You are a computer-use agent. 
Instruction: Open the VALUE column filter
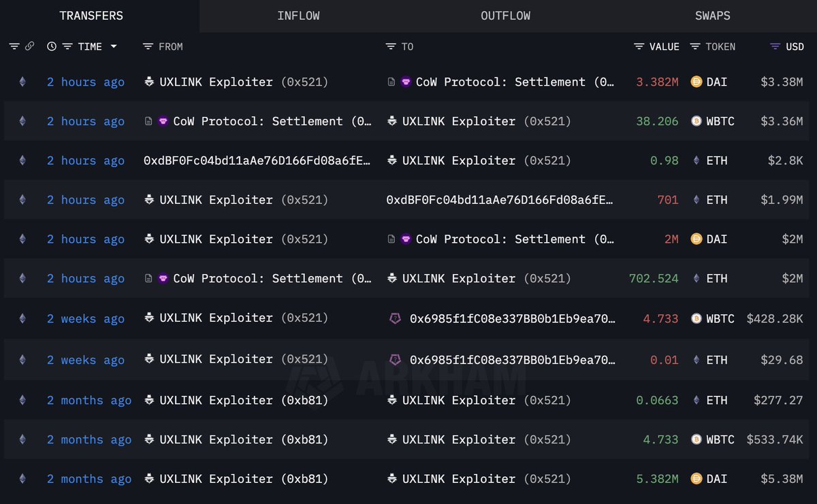point(639,46)
